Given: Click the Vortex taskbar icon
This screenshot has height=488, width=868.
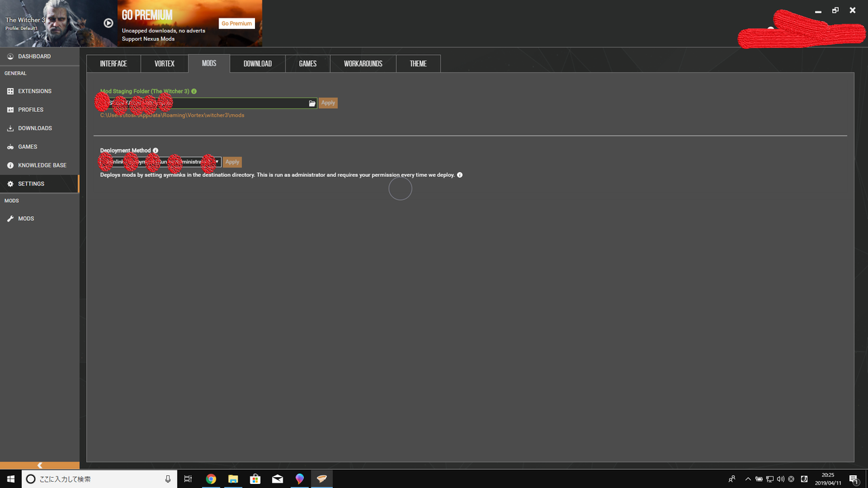Looking at the screenshot, I should point(322,479).
